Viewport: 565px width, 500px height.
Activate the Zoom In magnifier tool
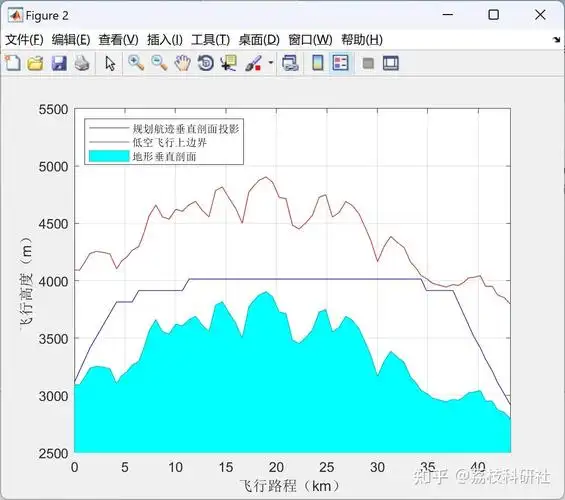click(136, 63)
